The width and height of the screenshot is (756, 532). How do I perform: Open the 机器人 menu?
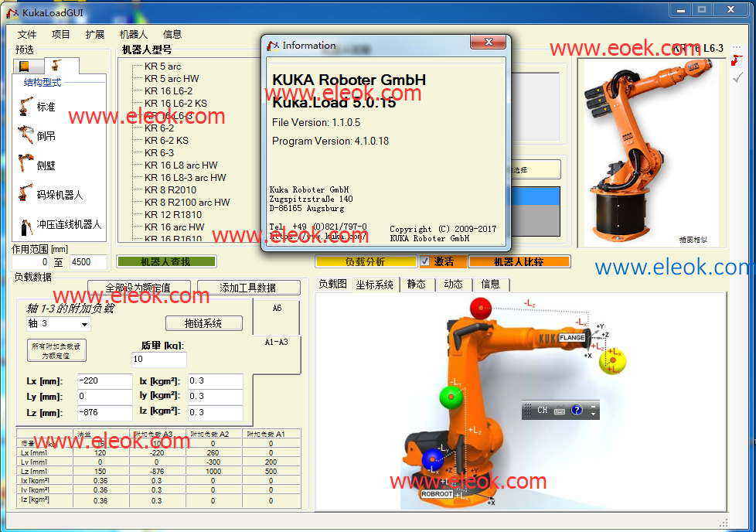(x=134, y=34)
